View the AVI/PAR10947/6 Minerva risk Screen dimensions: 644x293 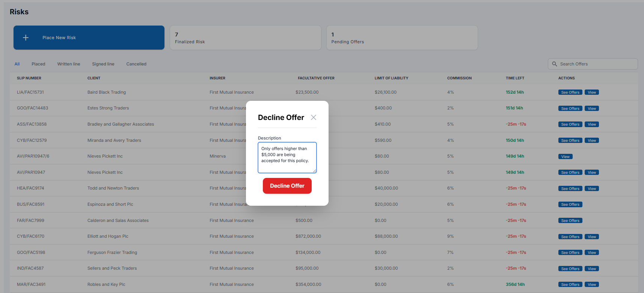tap(565, 156)
